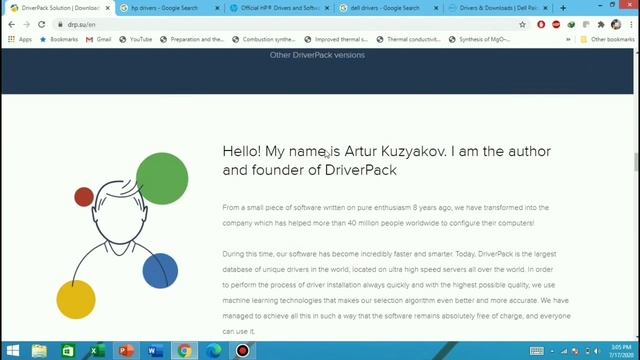Expand hidden bookmarks with double chevron

coord(568,40)
